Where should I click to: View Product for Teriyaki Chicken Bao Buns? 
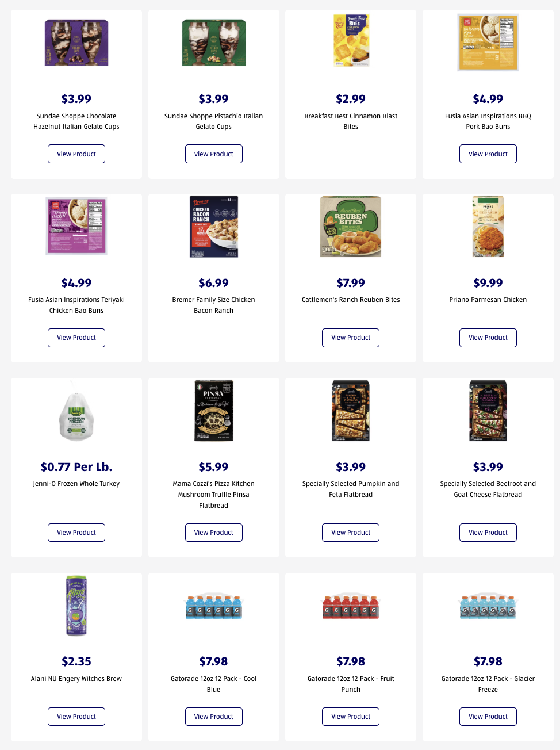tap(76, 338)
